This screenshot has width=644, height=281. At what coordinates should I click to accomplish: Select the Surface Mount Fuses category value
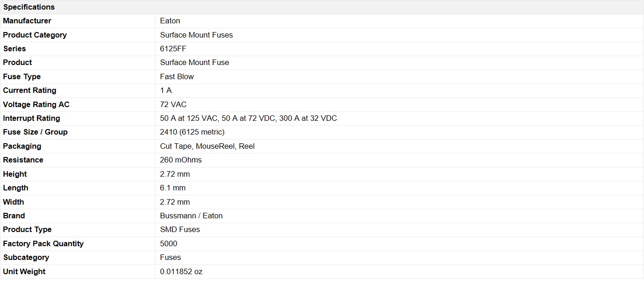[x=196, y=35]
